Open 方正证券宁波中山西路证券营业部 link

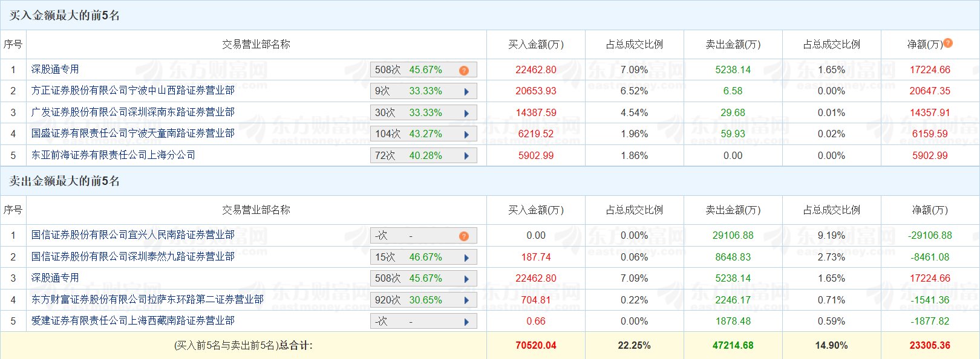pyautogui.click(x=133, y=91)
